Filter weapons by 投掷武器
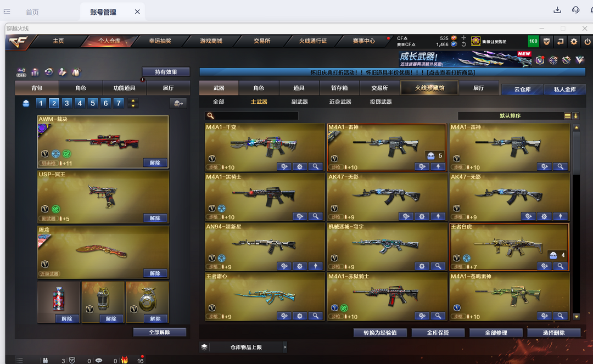This screenshot has width=593, height=364. point(381,102)
